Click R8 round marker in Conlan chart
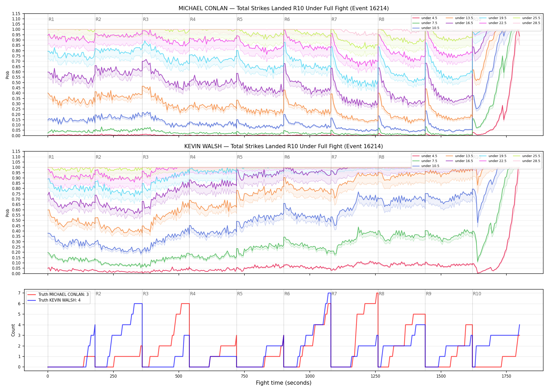Screen dimensions: 549x392 (381, 19)
